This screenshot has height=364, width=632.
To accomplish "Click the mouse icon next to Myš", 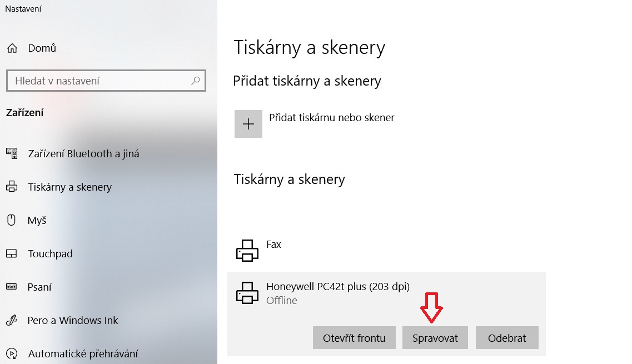I will 11,221.
